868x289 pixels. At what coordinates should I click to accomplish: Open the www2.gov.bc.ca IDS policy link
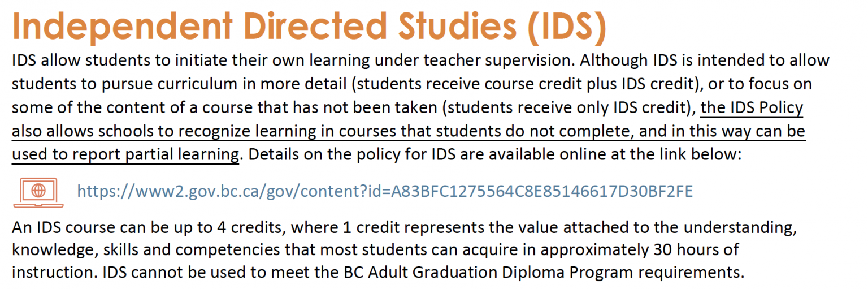pyautogui.click(x=384, y=192)
